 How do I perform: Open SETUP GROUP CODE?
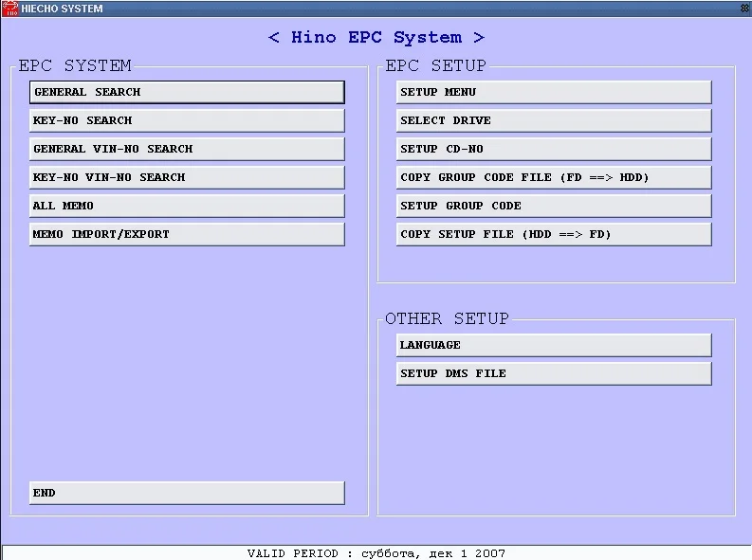click(x=554, y=206)
